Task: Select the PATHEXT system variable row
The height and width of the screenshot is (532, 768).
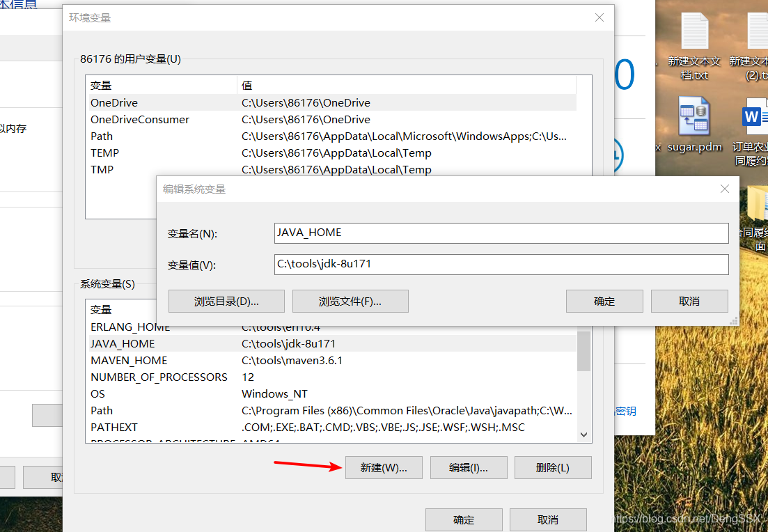Action: pyautogui.click(x=331, y=427)
